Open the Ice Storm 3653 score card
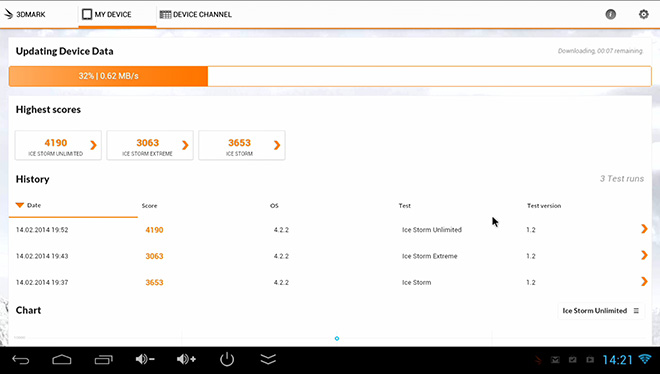 (x=242, y=145)
